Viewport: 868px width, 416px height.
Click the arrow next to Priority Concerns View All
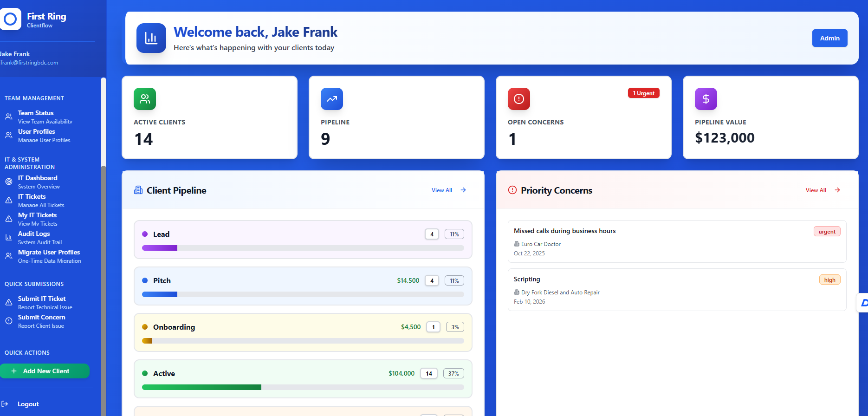pyautogui.click(x=837, y=190)
